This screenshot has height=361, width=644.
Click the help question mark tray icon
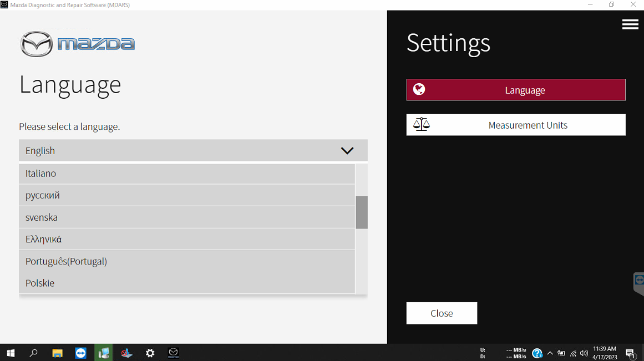tap(536, 353)
